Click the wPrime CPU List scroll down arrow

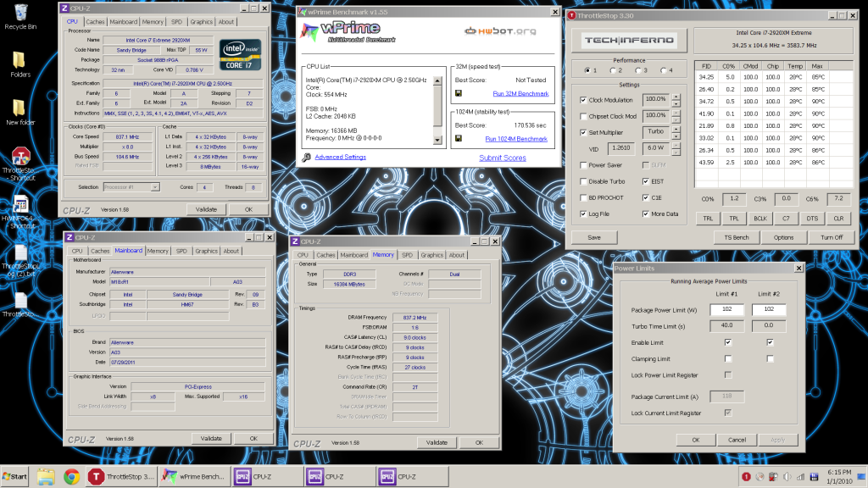(x=437, y=140)
